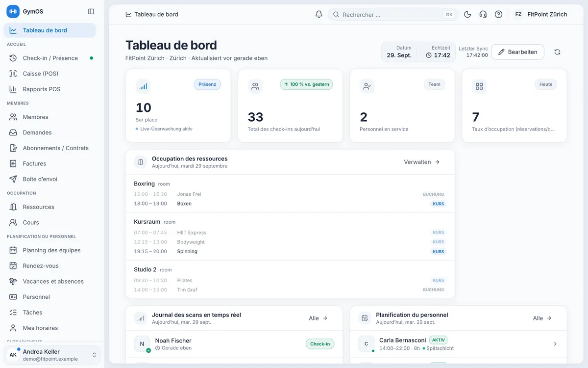
Task: Click the Tâches checklist icon
Action: (x=13, y=313)
